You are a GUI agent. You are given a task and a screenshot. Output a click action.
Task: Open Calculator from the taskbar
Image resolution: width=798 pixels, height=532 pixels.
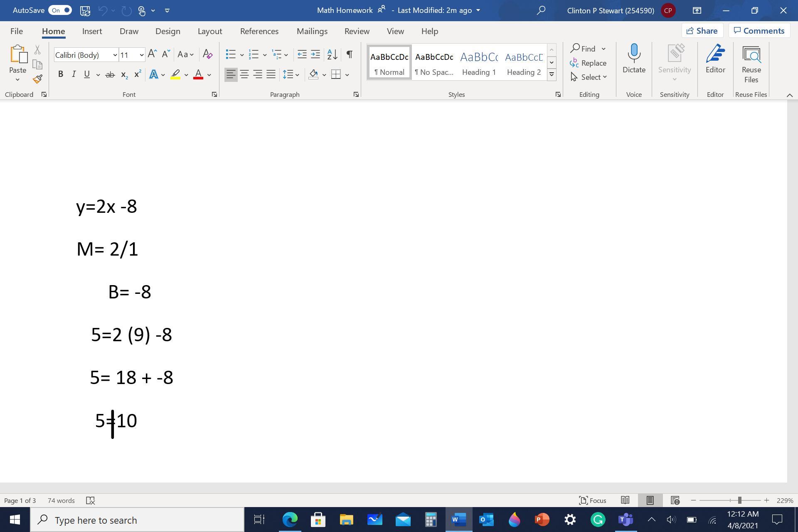pyautogui.click(x=431, y=520)
